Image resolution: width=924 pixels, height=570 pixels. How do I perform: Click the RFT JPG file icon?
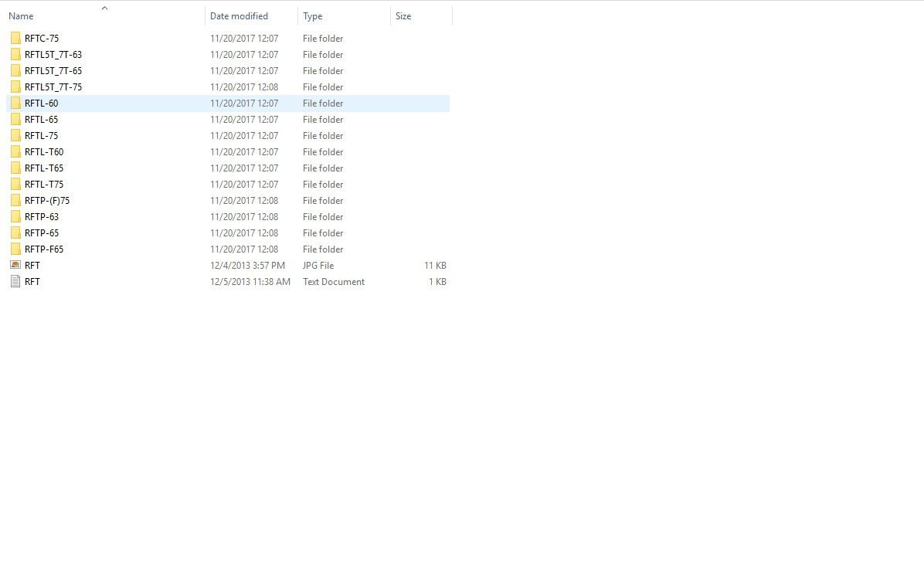[15, 266]
